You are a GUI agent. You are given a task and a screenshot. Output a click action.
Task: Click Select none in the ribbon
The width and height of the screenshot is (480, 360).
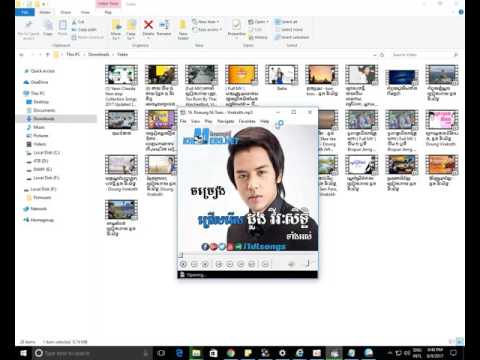(289, 30)
